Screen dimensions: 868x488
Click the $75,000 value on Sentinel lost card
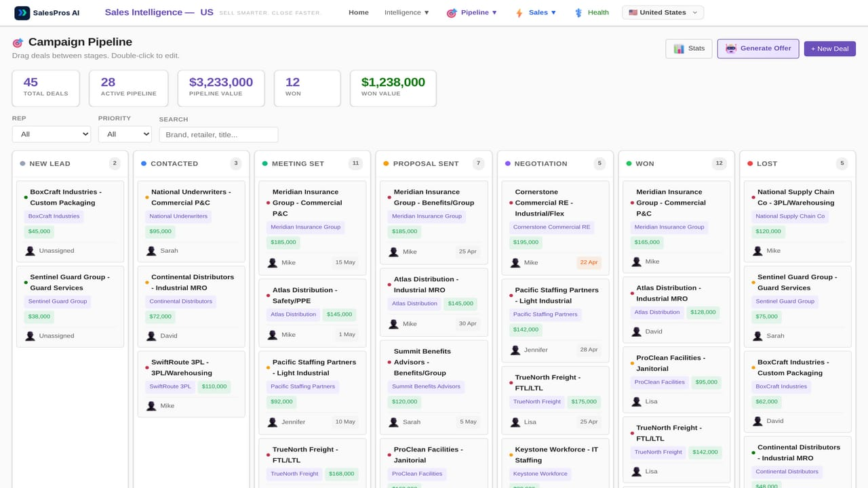tap(767, 317)
